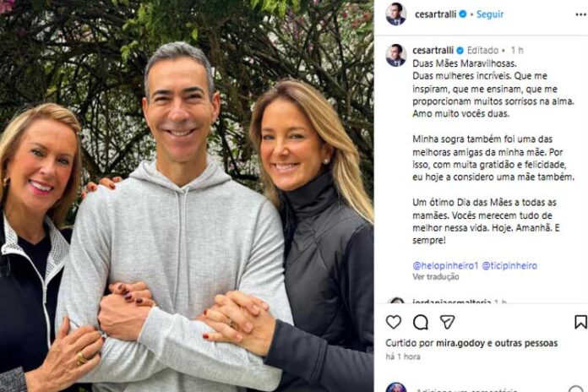Open the jordania commenter username

tap(451, 302)
